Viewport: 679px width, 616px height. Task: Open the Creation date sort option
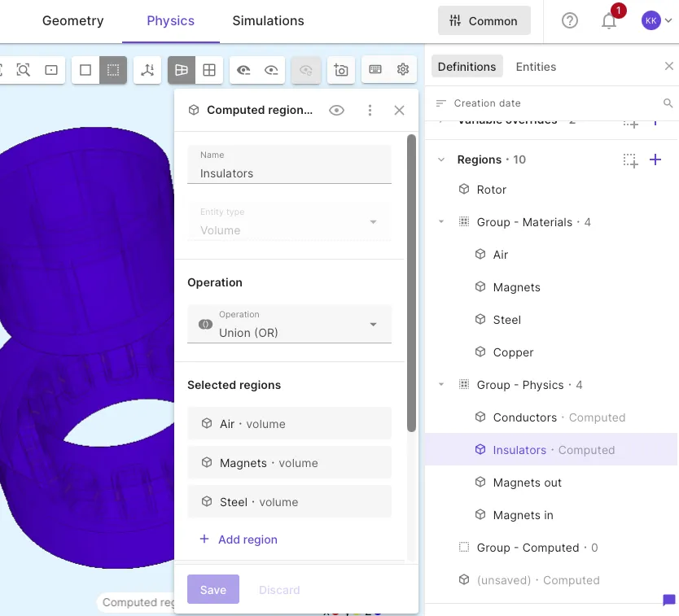tap(478, 103)
